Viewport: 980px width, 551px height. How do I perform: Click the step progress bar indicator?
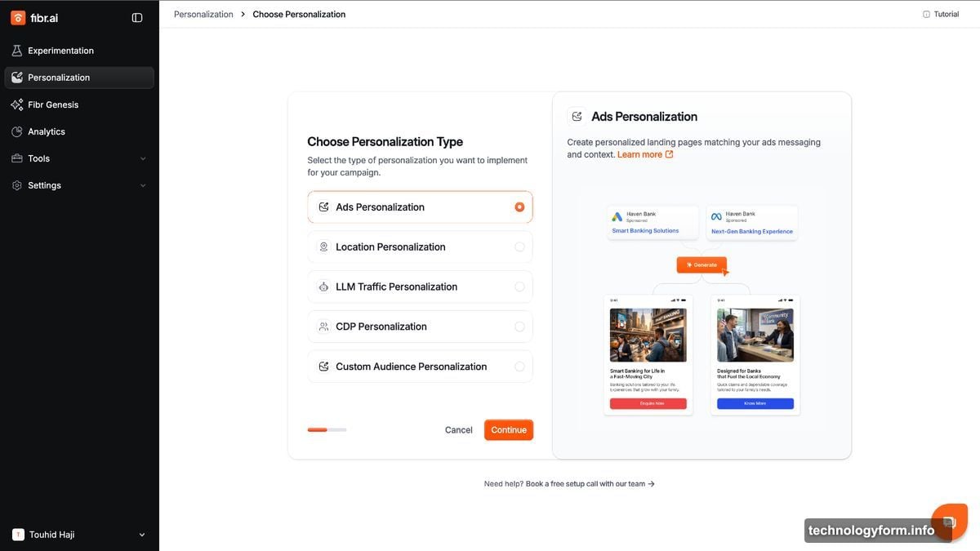point(327,429)
